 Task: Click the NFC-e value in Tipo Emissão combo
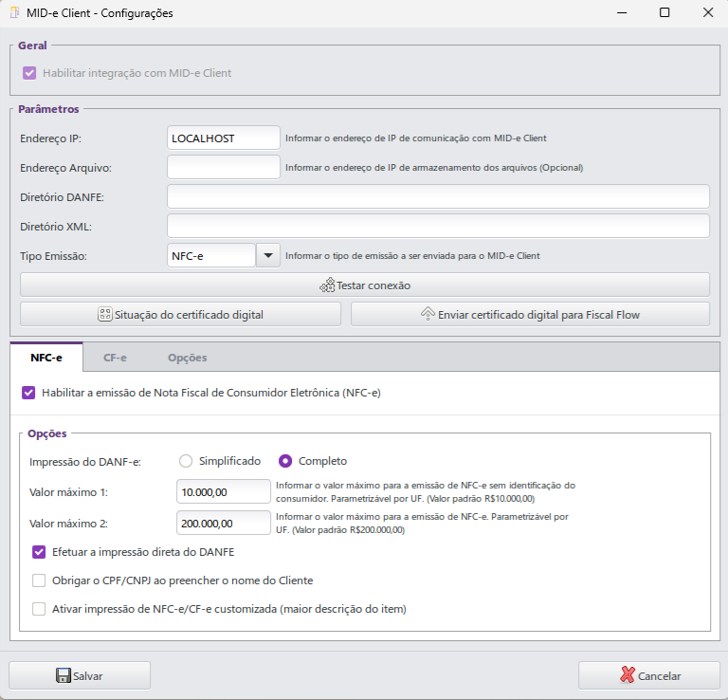[211, 255]
